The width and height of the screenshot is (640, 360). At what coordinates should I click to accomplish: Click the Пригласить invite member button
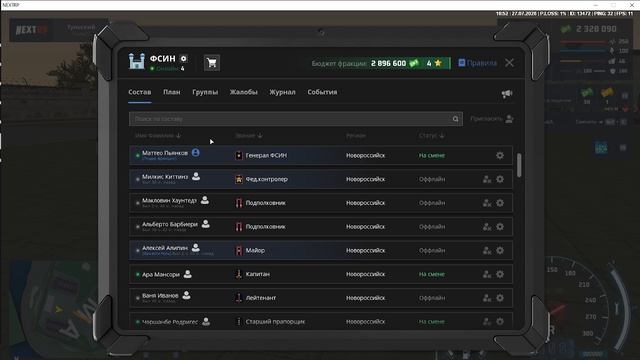click(492, 119)
